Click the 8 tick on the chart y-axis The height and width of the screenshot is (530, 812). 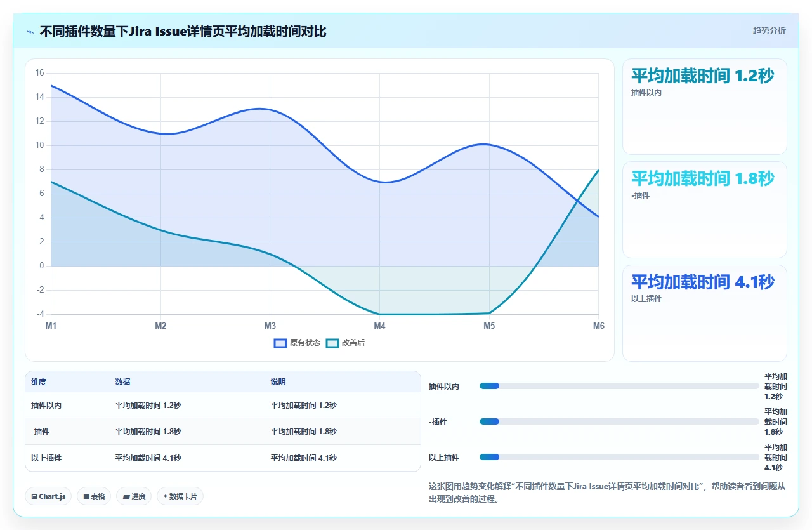click(42, 169)
